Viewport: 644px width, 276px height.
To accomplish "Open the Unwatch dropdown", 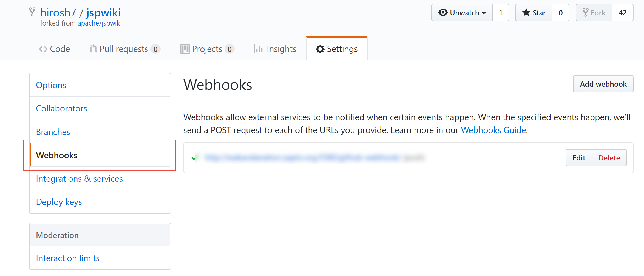I will (x=462, y=13).
